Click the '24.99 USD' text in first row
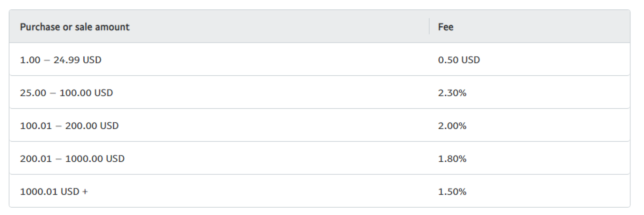The image size is (644, 215). 77,60
